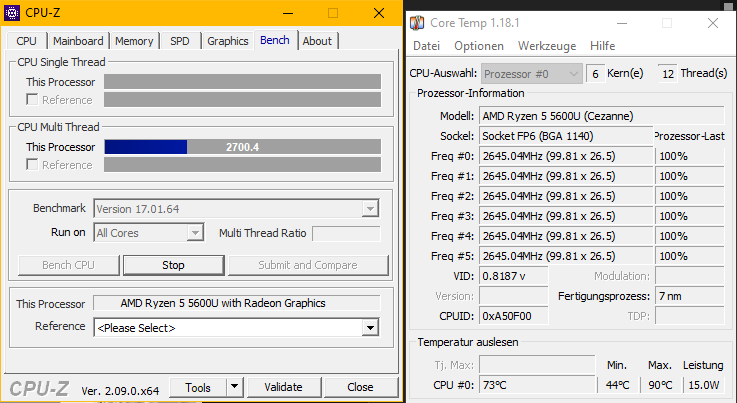Click the Close button in CPU-Z footer
Screen dimensions: 737x403
[x=361, y=387]
